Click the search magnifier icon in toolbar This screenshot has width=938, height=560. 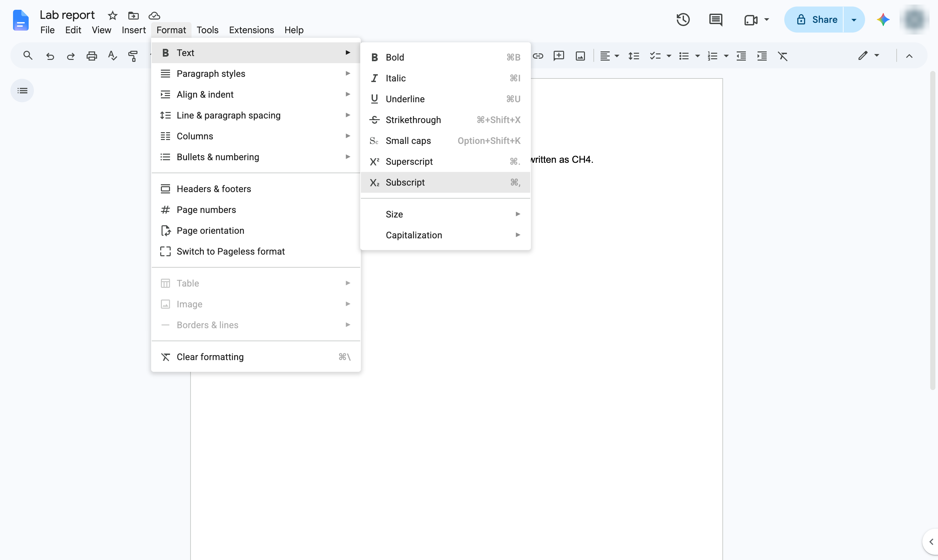[28, 56]
